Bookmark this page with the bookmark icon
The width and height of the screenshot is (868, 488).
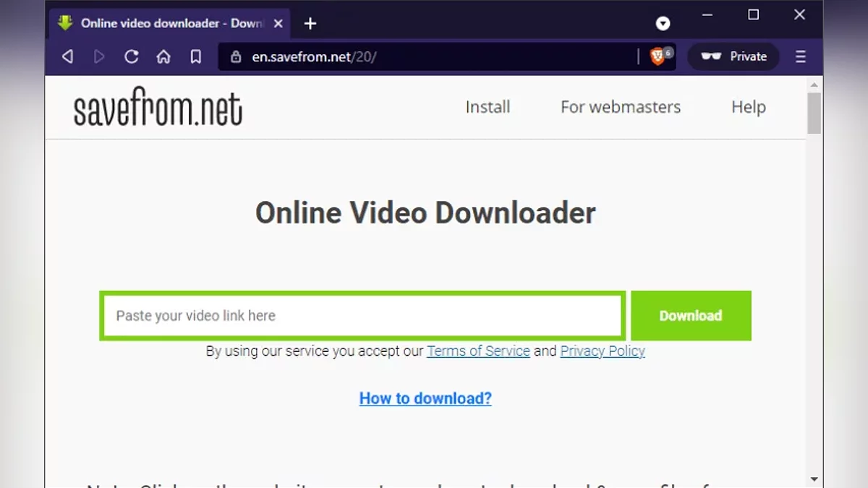pos(195,56)
